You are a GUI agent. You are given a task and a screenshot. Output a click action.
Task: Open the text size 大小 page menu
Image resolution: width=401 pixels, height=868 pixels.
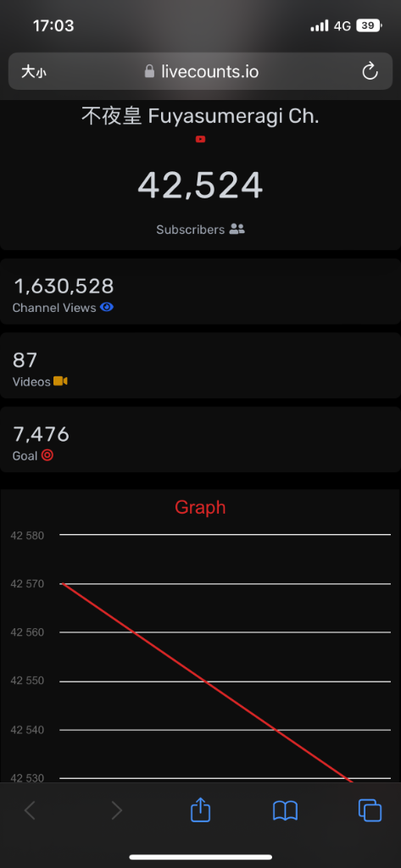34,72
